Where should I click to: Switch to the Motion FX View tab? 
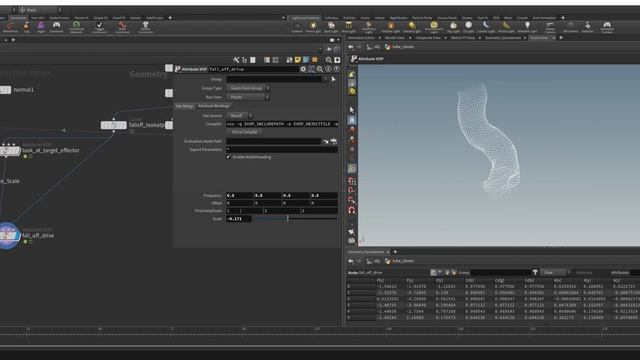[x=462, y=38]
